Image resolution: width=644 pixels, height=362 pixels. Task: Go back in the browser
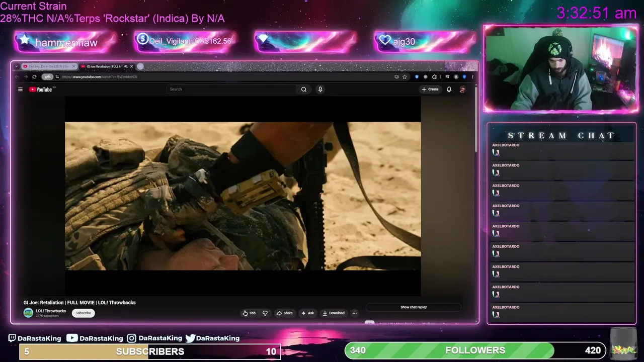[17, 77]
